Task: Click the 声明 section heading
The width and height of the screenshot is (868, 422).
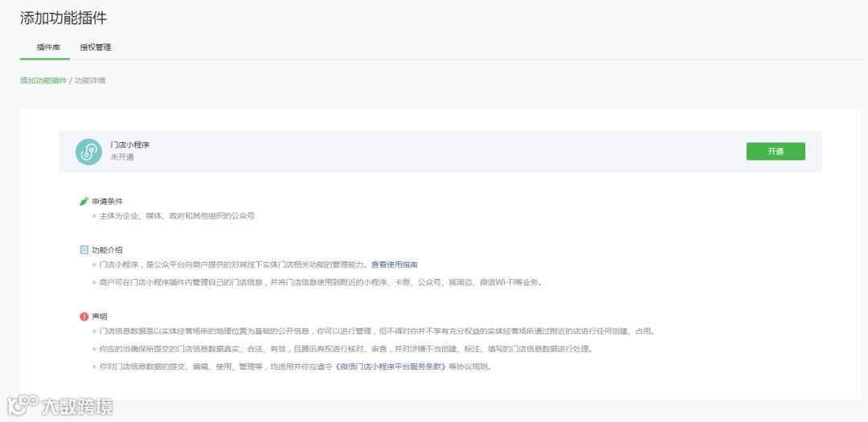Action: click(100, 316)
